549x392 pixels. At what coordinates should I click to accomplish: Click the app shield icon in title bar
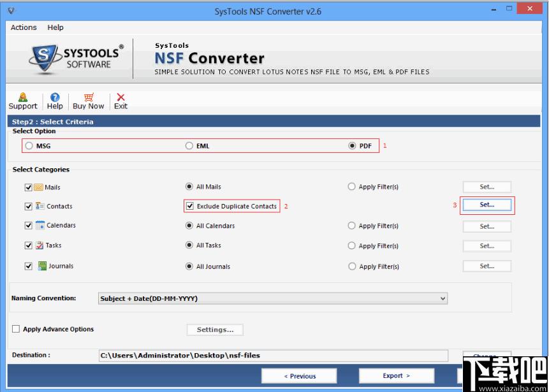coord(11,11)
